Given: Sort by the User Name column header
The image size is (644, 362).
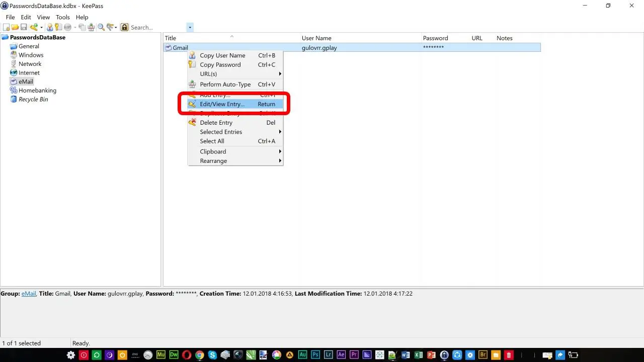Looking at the screenshot, I should click(361, 38).
